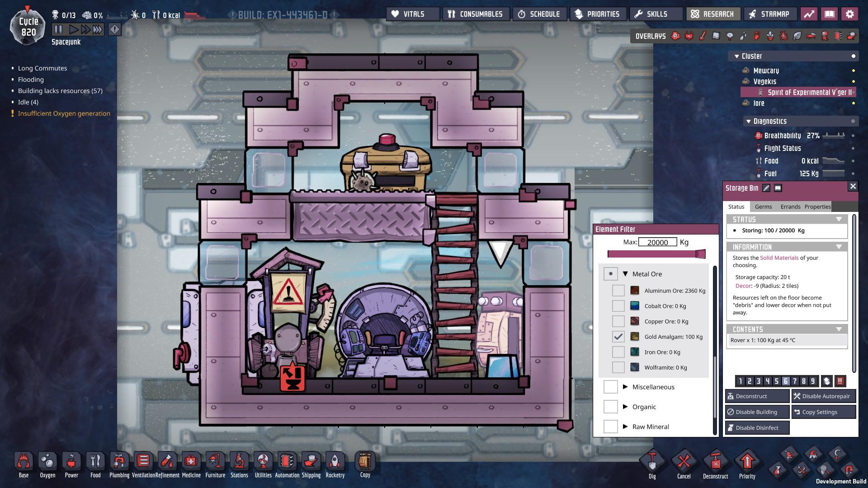
Task: Click the rename pencil icon next to Storage Bin
Action: tap(766, 188)
